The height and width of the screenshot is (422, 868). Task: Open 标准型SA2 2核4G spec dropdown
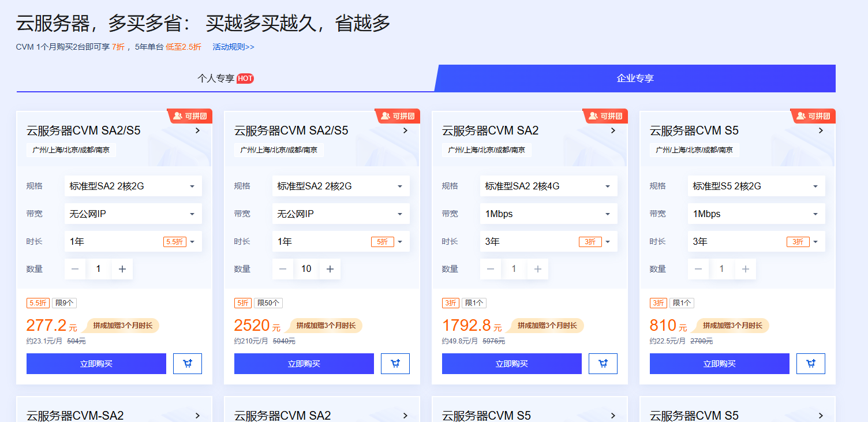pyautogui.click(x=549, y=186)
